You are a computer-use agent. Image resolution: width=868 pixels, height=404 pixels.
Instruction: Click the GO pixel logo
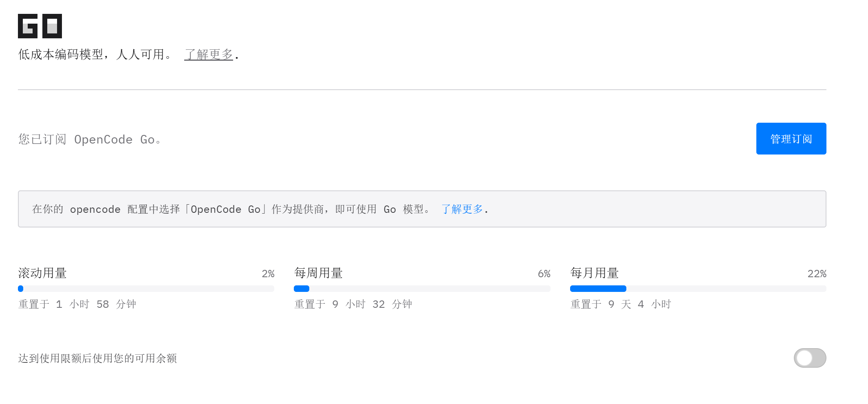(40, 26)
